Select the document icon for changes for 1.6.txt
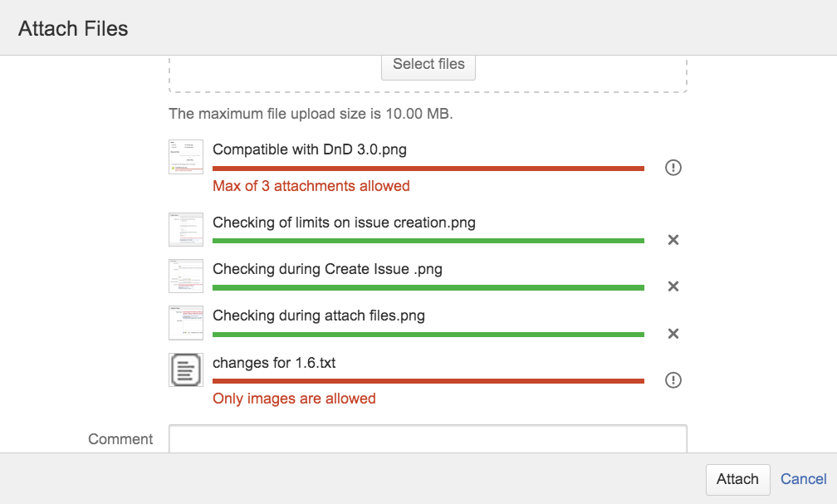Image resolution: width=837 pixels, height=504 pixels. click(x=185, y=369)
